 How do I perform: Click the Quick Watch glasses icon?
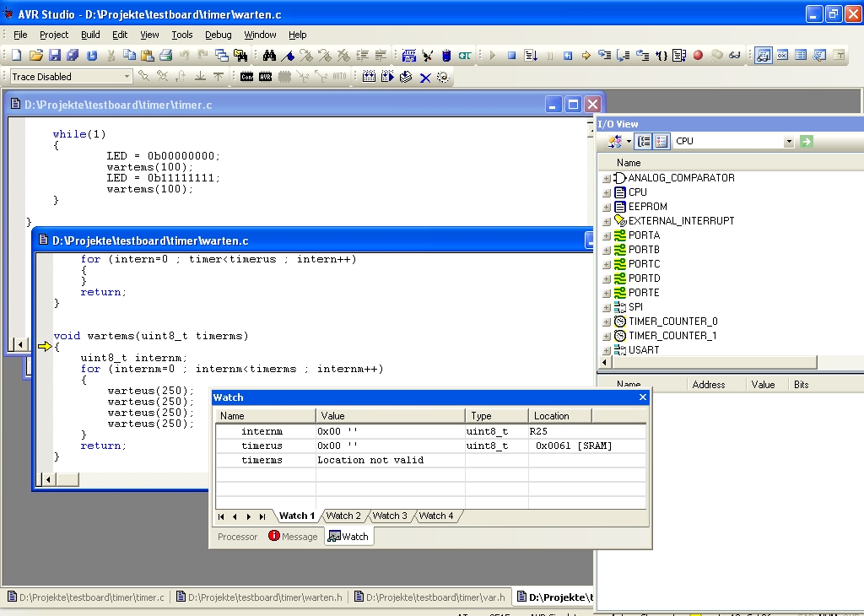(735, 55)
